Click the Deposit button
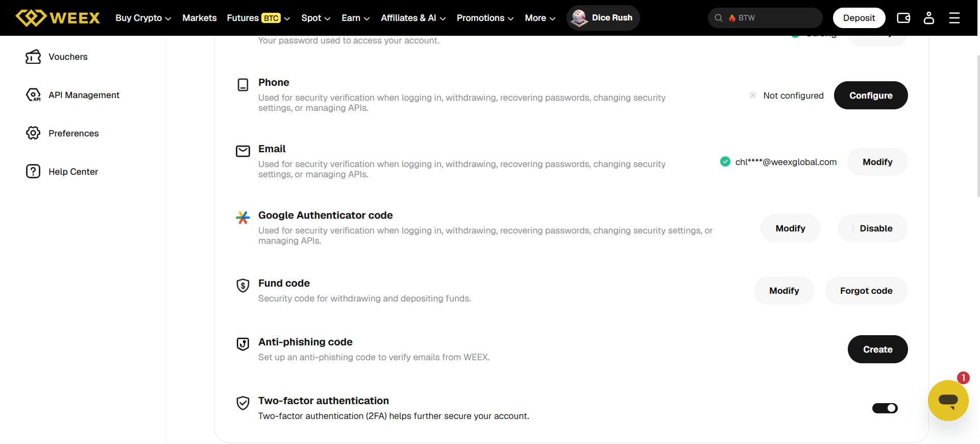 click(859, 18)
